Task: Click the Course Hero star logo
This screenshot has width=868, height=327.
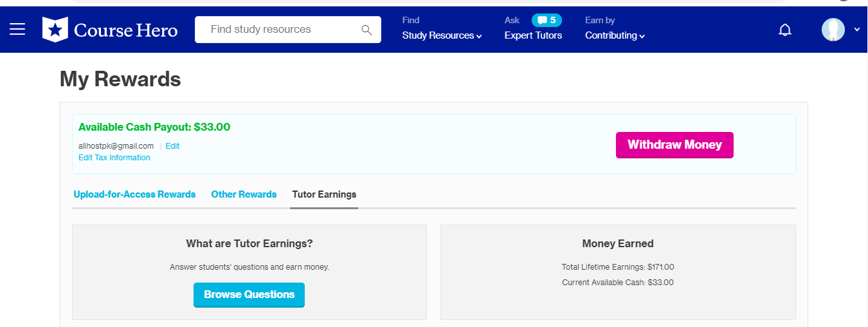Action: coord(55,30)
